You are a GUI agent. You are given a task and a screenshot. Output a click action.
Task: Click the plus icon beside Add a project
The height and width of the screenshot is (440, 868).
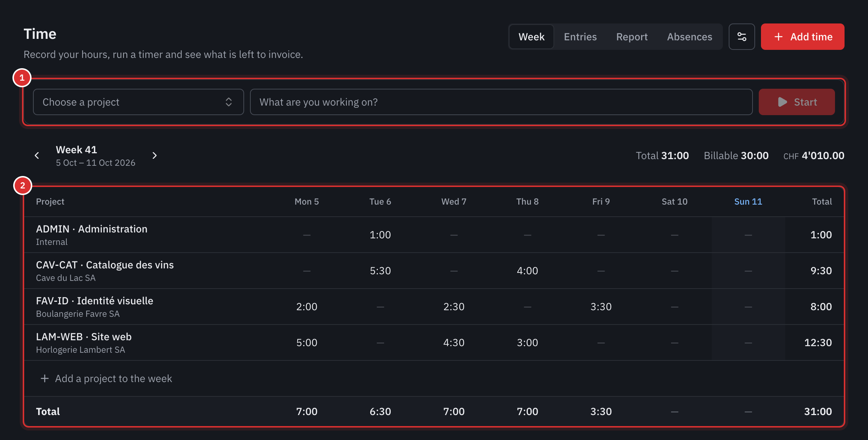click(44, 378)
